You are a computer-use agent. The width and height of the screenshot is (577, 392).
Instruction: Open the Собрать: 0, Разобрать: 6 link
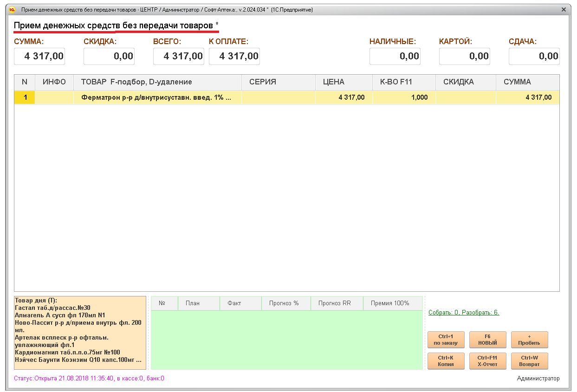pos(463,313)
